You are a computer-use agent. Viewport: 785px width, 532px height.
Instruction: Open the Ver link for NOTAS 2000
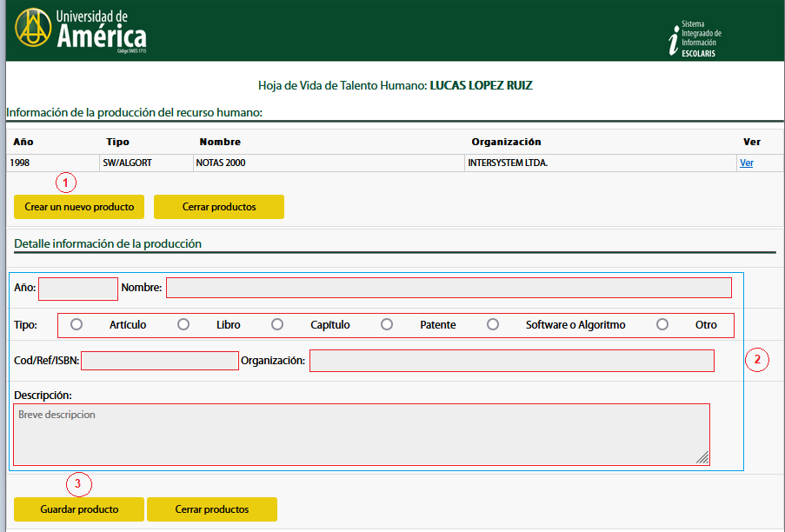[747, 163]
